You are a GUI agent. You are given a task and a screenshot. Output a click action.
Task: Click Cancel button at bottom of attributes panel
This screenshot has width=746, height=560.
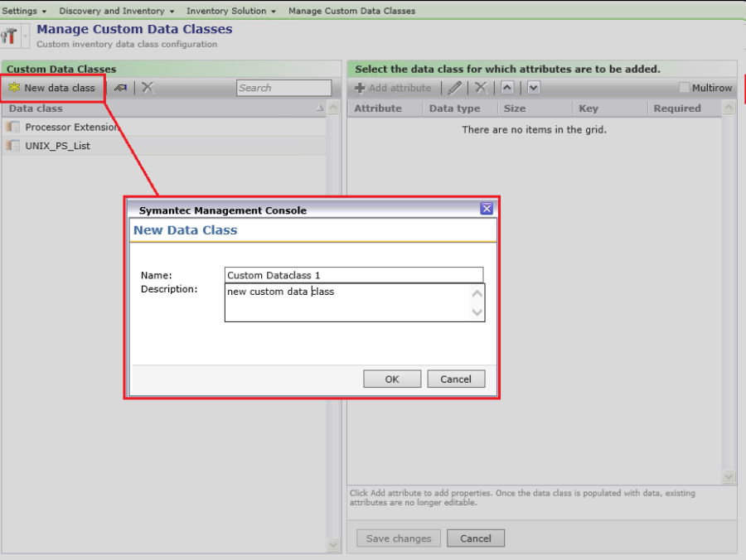475,538
